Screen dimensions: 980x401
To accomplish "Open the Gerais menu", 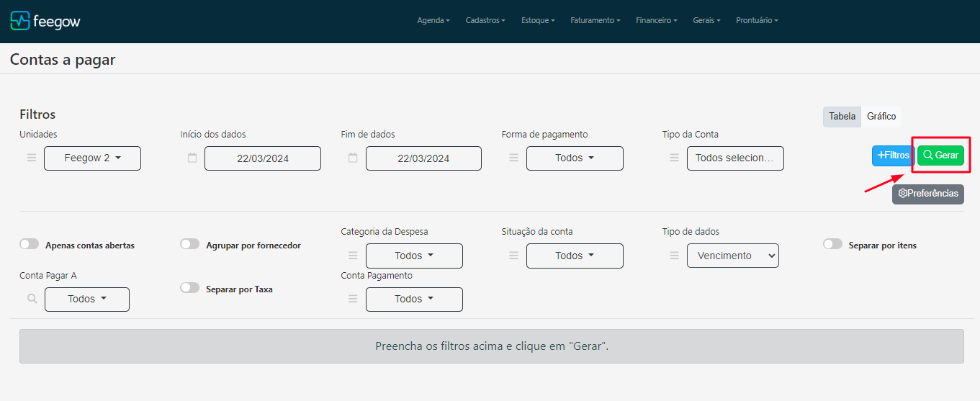I will (x=706, y=21).
